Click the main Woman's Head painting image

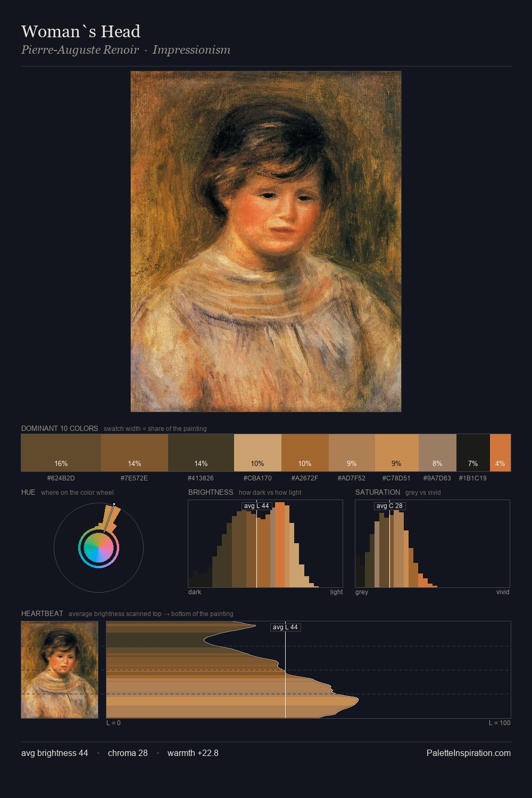tap(266, 242)
